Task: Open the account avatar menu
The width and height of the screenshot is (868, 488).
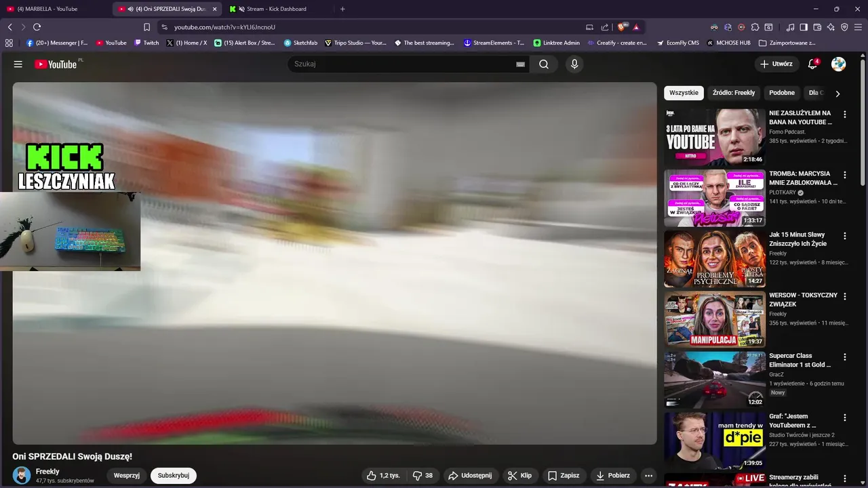Action: (x=839, y=64)
